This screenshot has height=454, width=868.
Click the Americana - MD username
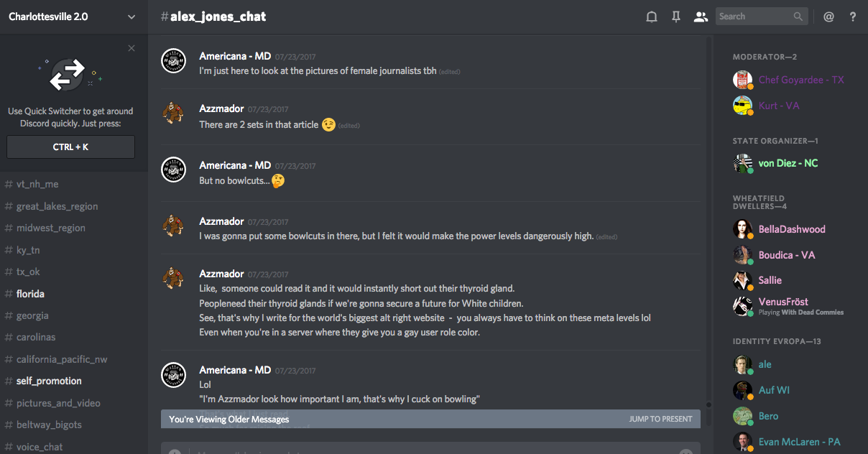pyautogui.click(x=235, y=56)
